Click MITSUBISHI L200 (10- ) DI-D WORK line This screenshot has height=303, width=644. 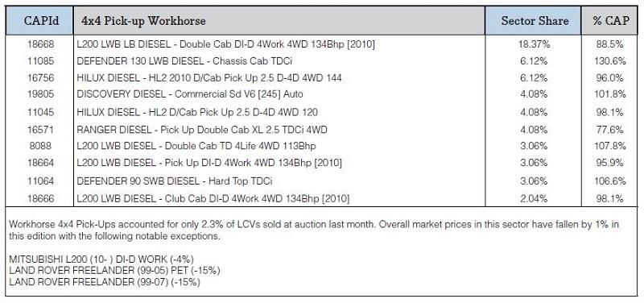101,259
